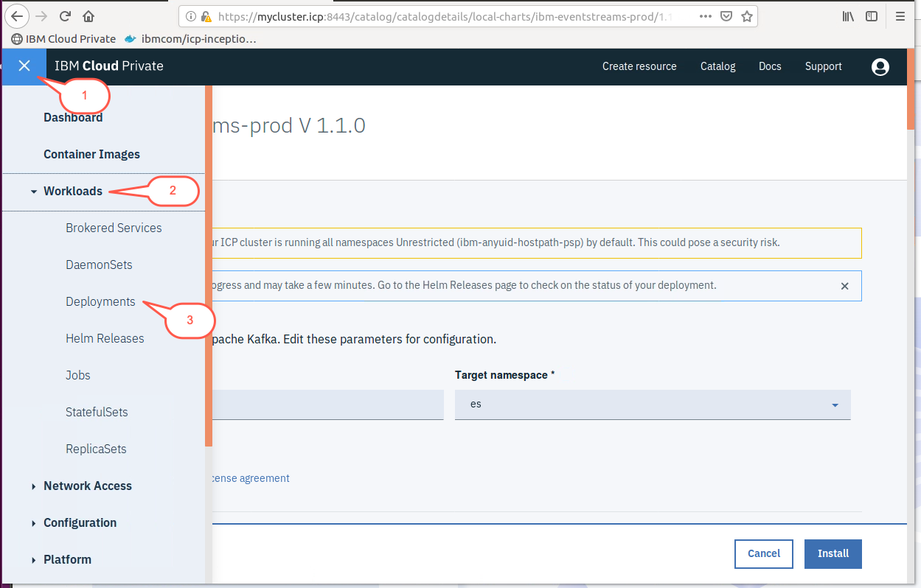This screenshot has height=588, width=921.
Task: Open Jobs under Workloads
Action: click(78, 375)
